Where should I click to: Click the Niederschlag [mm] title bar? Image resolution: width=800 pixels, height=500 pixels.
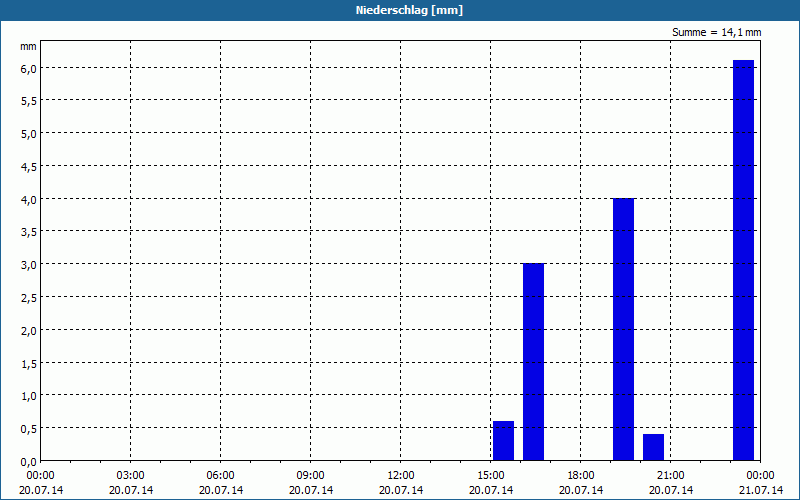pos(400,10)
